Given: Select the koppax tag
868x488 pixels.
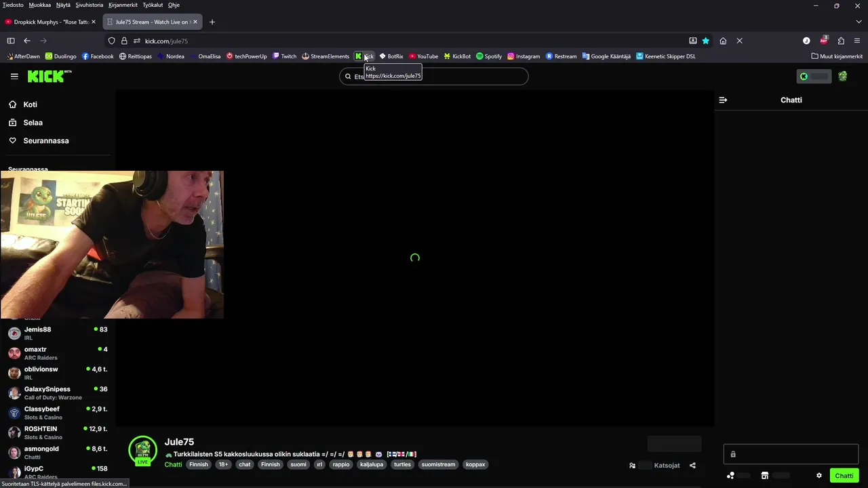Looking at the screenshot, I should [x=475, y=465].
